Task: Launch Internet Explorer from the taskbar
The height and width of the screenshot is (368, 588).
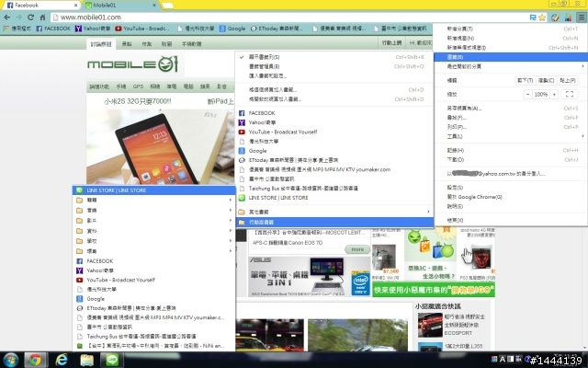Action: pos(62,360)
